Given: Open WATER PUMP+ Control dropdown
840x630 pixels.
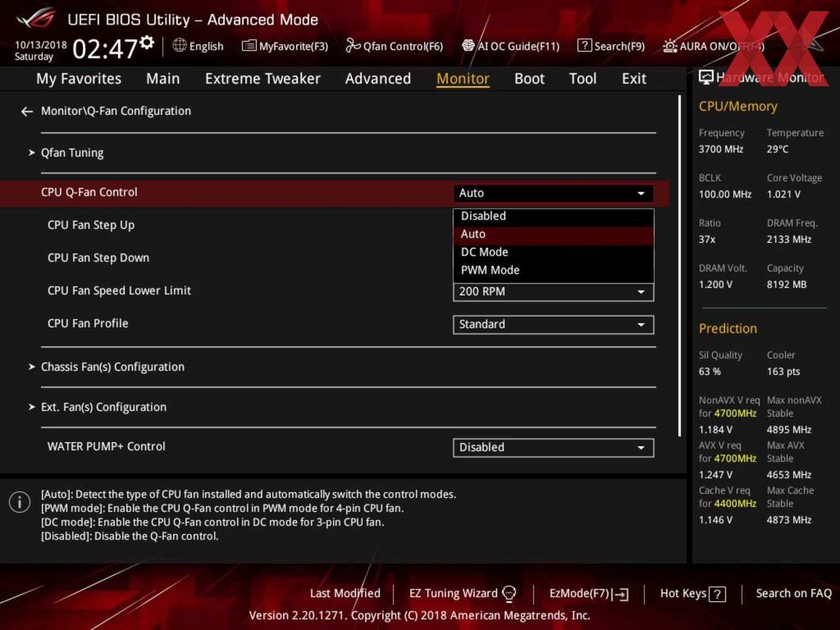Looking at the screenshot, I should [x=553, y=447].
